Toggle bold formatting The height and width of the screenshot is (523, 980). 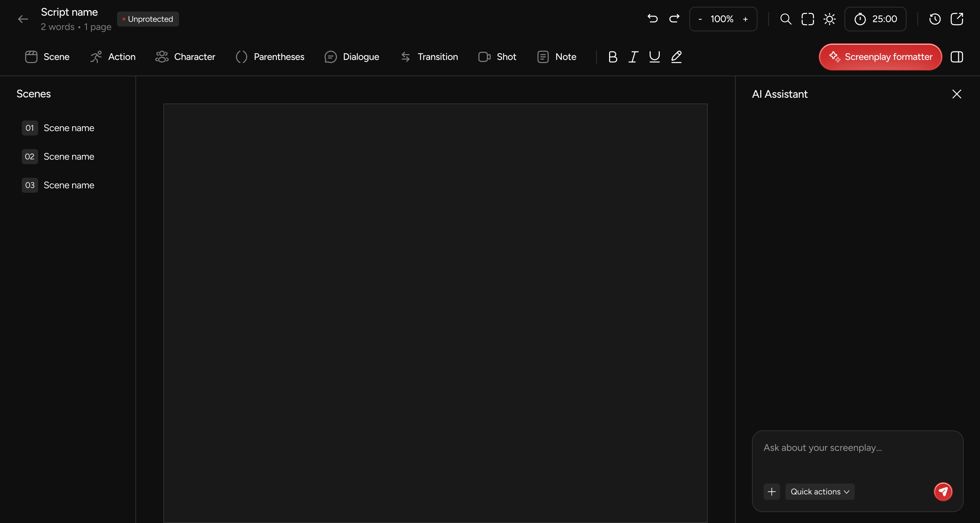[x=613, y=57]
